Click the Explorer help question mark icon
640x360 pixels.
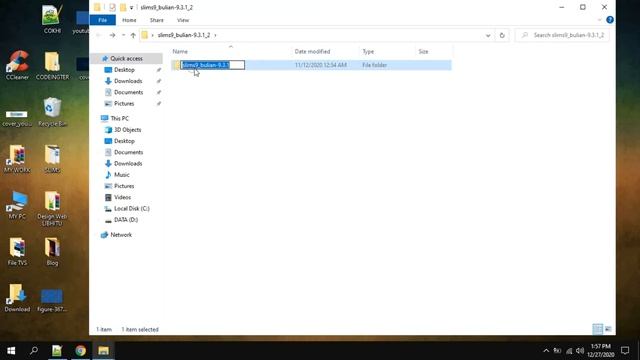[610, 20]
